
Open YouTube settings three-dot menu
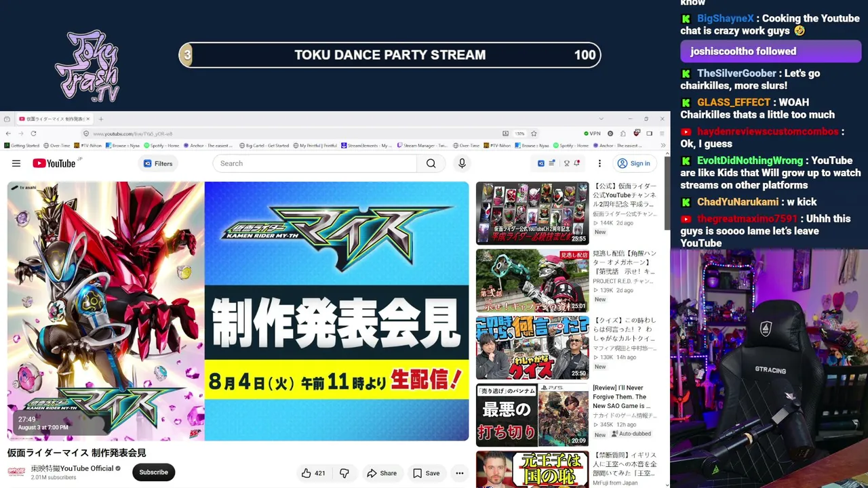click(x=599, y=163)
